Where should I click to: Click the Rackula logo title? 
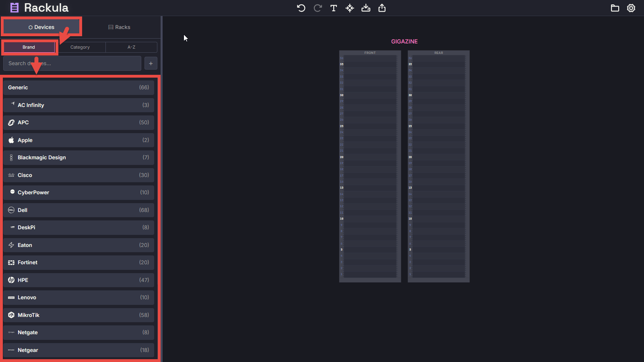tap(46, 8)
